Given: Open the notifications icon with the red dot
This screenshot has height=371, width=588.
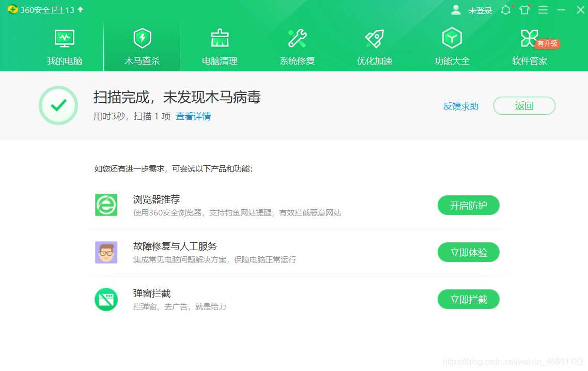Looking at the screenshot, I should click(506, 10).
